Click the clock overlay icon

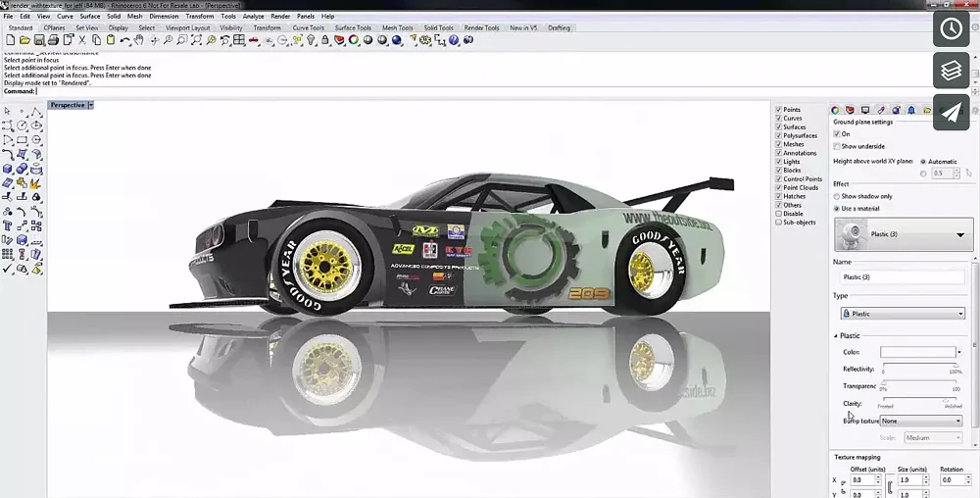point(951,28)
